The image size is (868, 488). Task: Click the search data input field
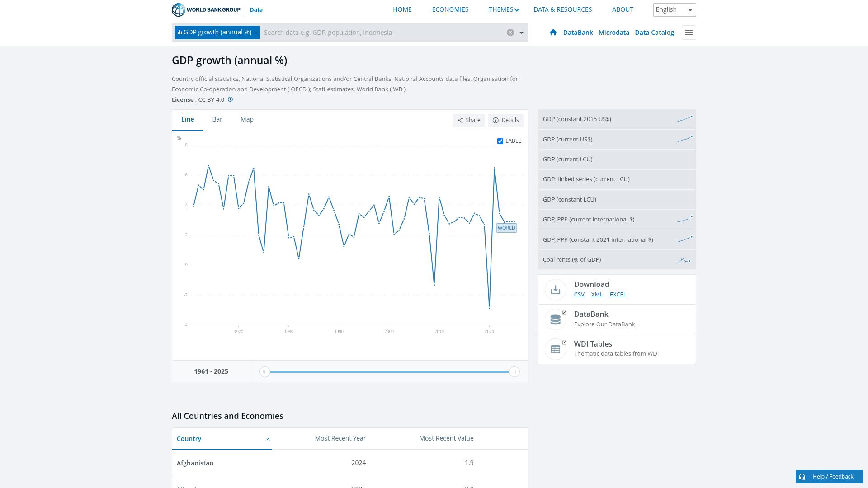tap(382, 33)
